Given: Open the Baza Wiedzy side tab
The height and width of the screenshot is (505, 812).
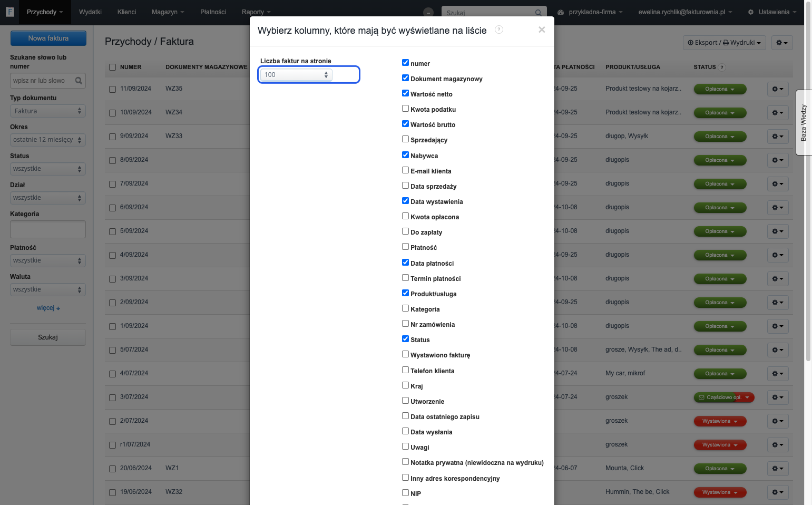Looking at the screenshot, I should pyautogui.click(x=804, y=123).
